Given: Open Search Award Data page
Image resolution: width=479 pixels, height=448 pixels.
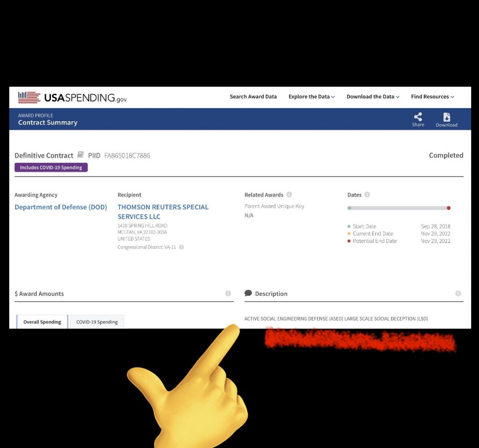Looking at the screenshot, I should (253, 96).
